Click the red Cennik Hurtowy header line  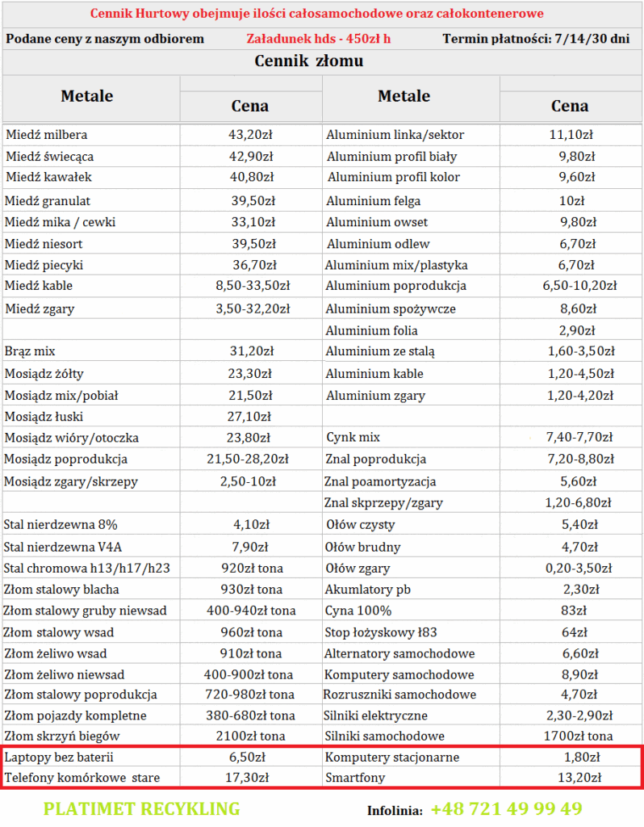[316, 14]
